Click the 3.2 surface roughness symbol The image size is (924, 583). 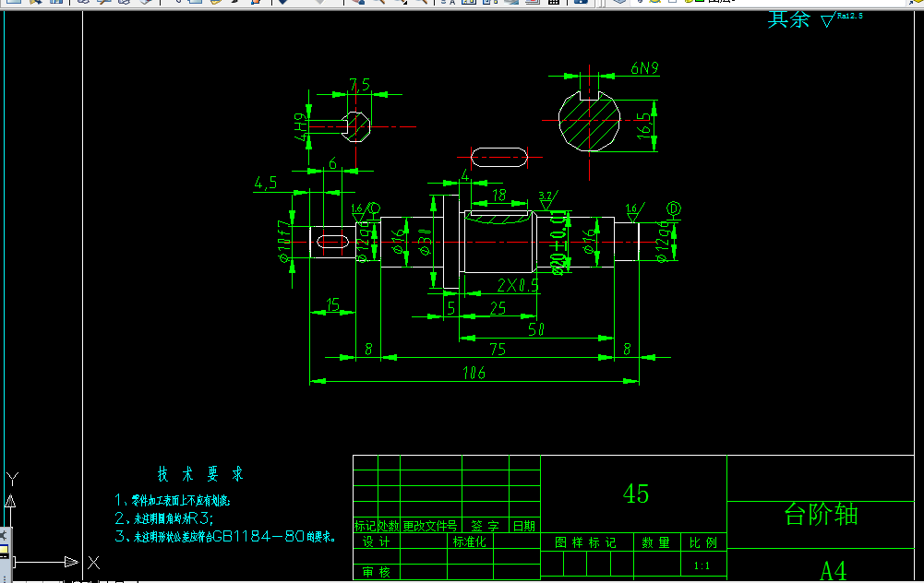547,201
